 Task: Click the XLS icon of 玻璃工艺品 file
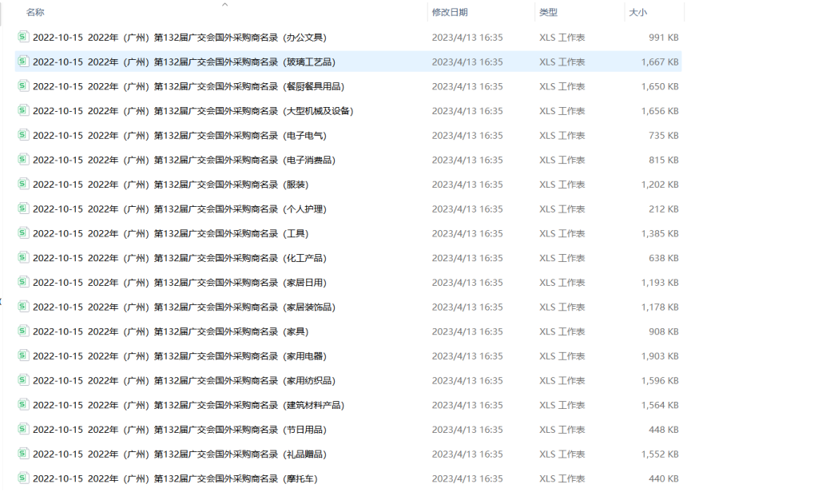pos(23,62)
